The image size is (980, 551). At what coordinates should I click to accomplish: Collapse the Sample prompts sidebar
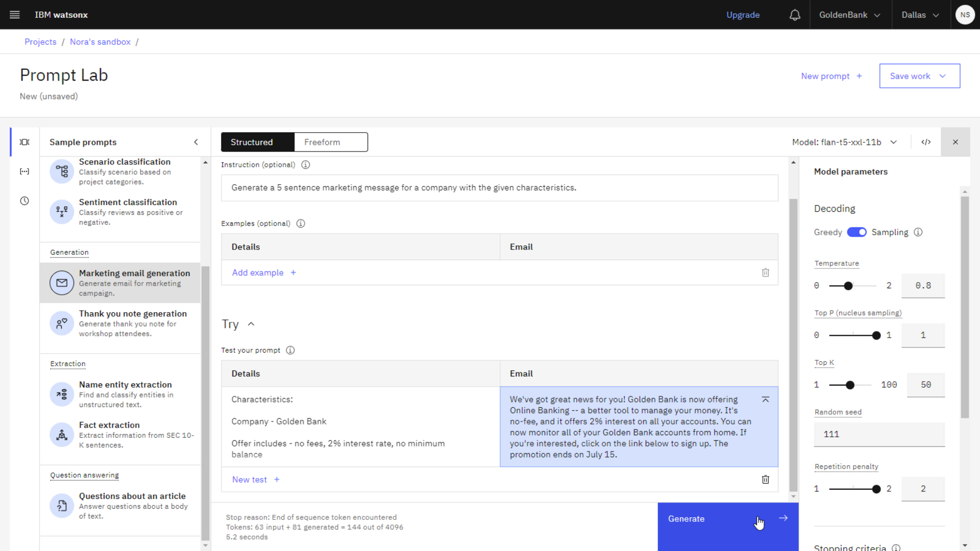pyautogui.click(x=196, y=141)
